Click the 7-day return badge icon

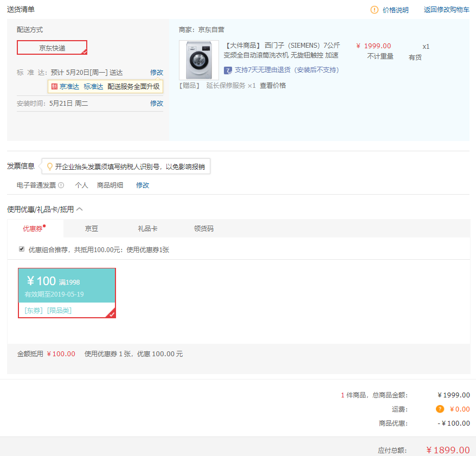click(228, 70)
